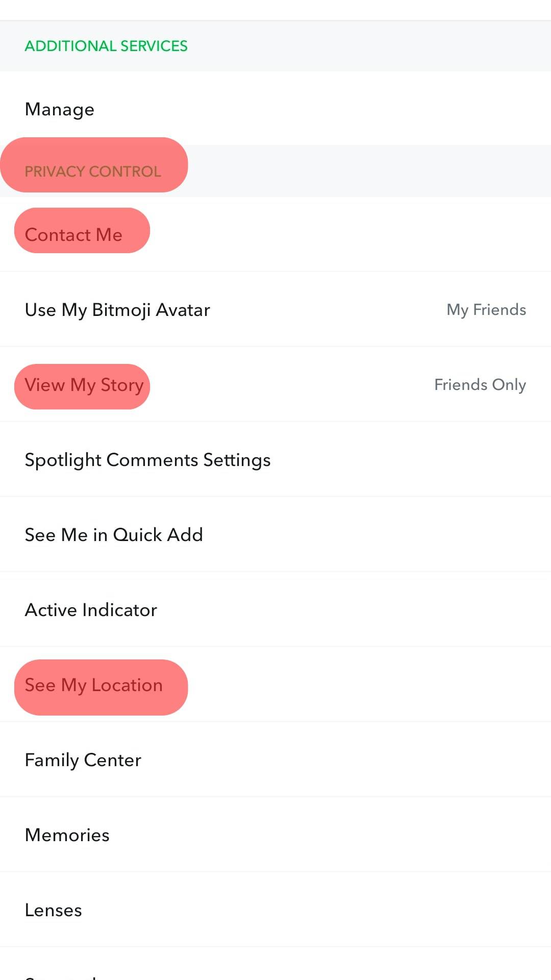Open View My Story privacy setting
The height and width of the screenshot is (980, 551).
pyautogui.click(x=84, y=385)
